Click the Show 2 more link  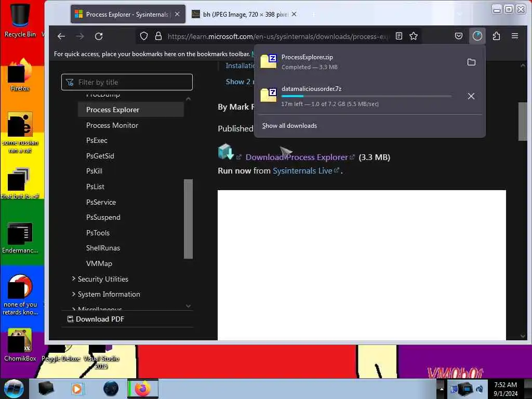pos(240,82)
